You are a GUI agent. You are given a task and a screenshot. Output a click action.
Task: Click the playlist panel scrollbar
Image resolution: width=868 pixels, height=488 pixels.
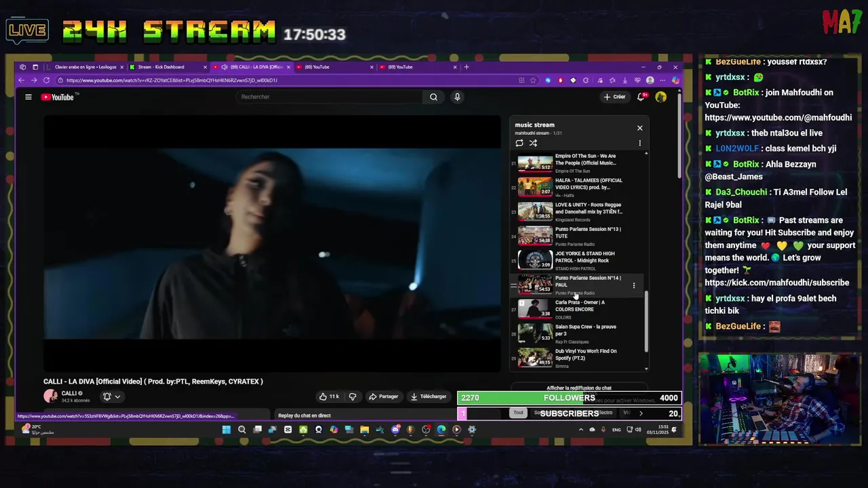646,322
